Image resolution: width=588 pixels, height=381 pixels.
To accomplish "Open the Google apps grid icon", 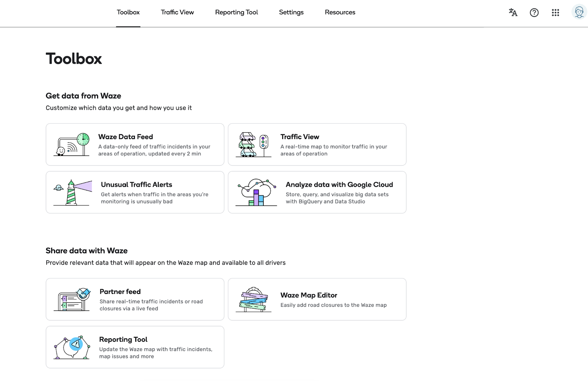I will 555,13.
